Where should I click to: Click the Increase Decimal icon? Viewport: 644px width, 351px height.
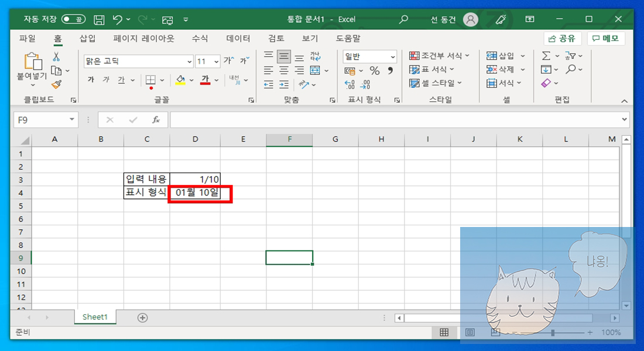pos(350,85)
